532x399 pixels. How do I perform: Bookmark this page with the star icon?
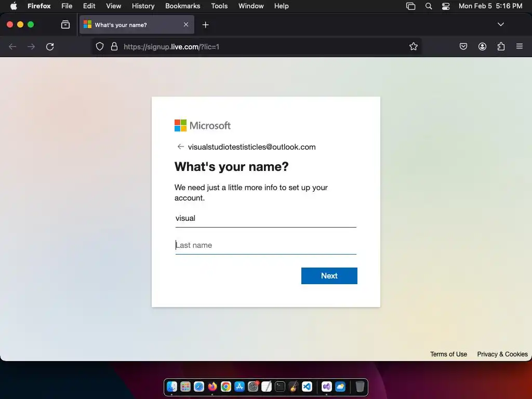[x=413, y=46]
